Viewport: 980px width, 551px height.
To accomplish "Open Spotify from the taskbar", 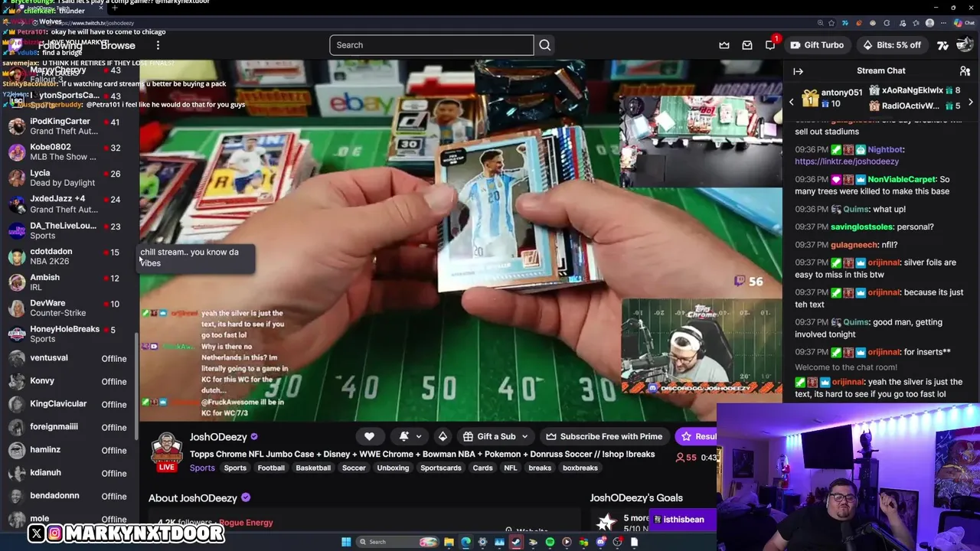I will (550, 542).
